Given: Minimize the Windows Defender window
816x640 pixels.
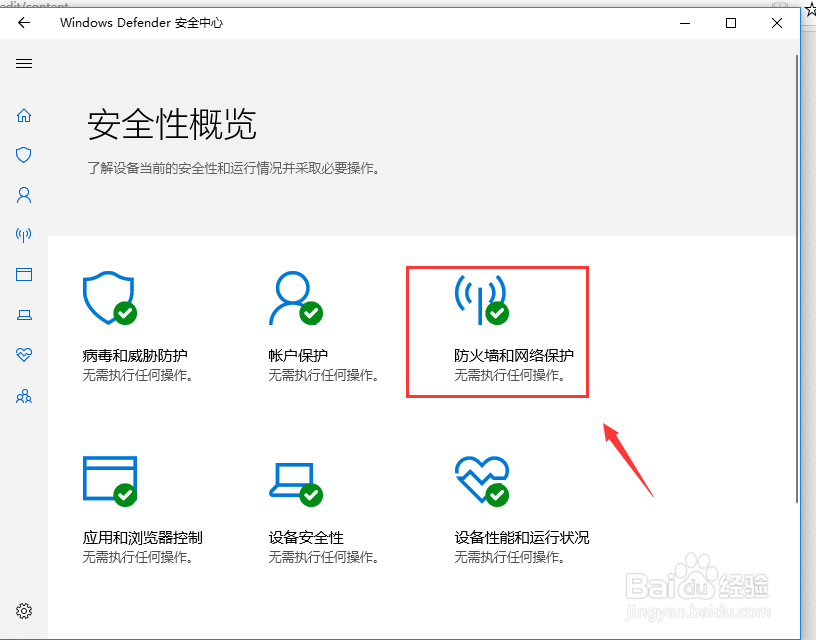Looking at the screenshot, I should point(685,23).
